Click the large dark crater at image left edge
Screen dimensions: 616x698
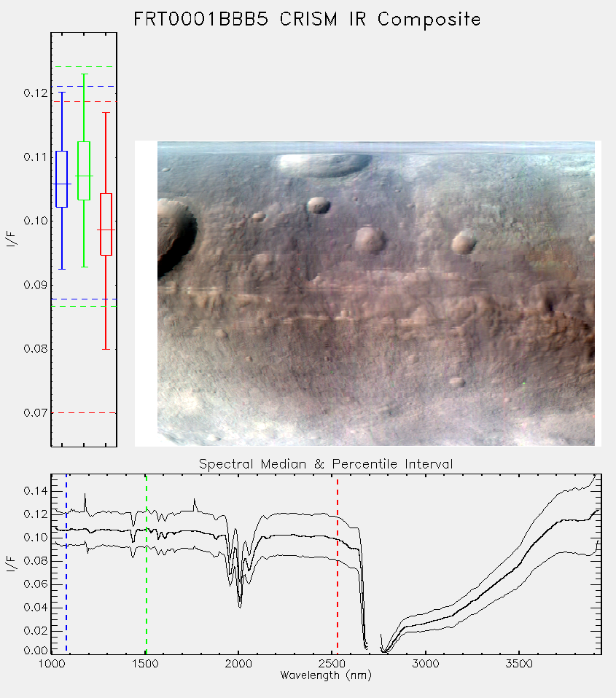(x=176, y=236)
